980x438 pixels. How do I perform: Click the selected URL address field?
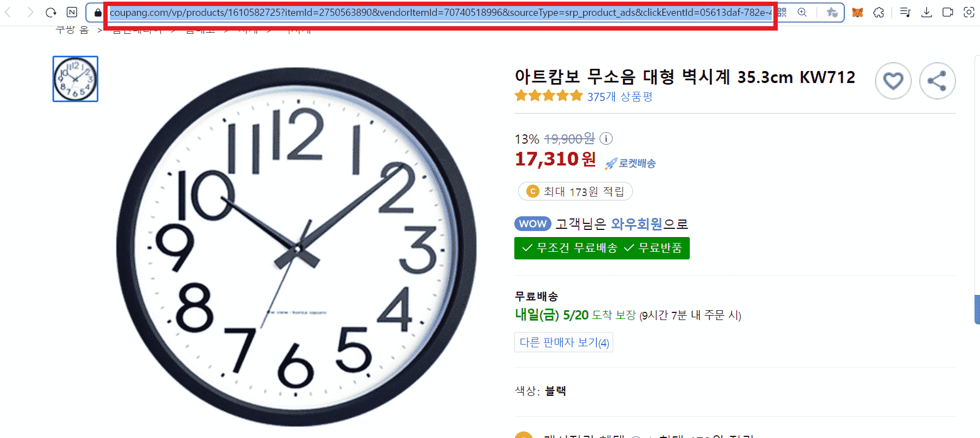click(441, 12)
